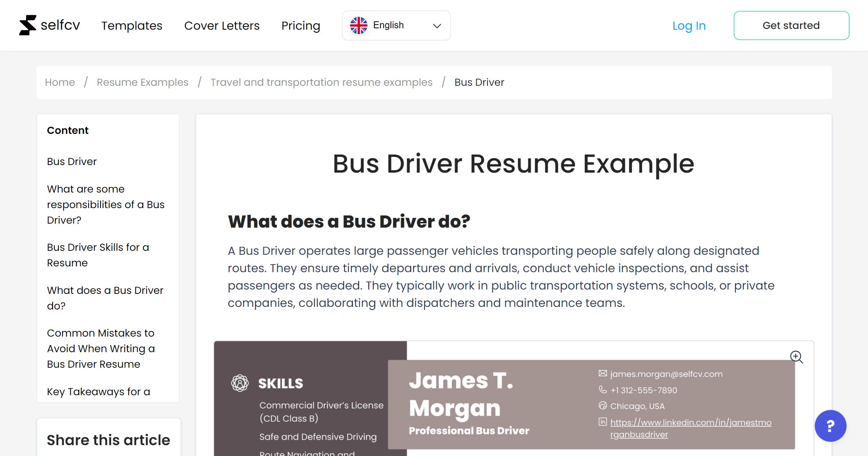This screenshot has height=456, width=868.
Task: Click the LinkedIn profile URL in resume
Action: coord(691,428)
